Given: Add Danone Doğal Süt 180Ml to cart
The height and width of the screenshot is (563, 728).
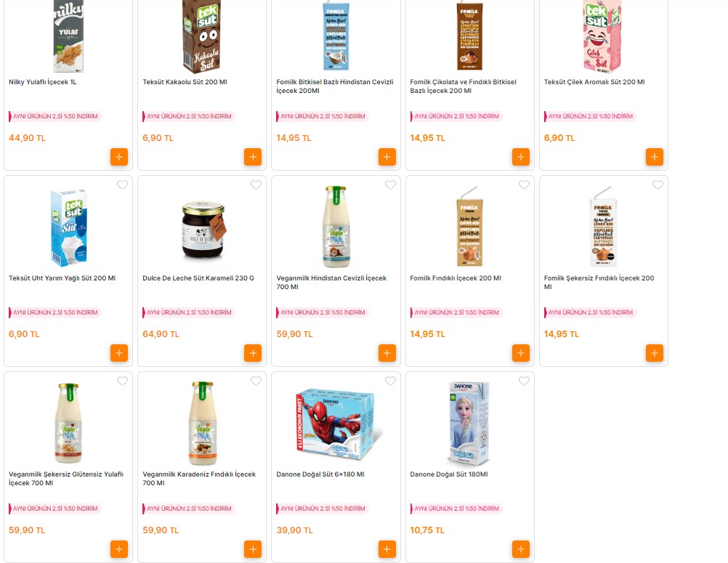Looking at the screenshot, I should pyautogui.click(x=520, y=549).
